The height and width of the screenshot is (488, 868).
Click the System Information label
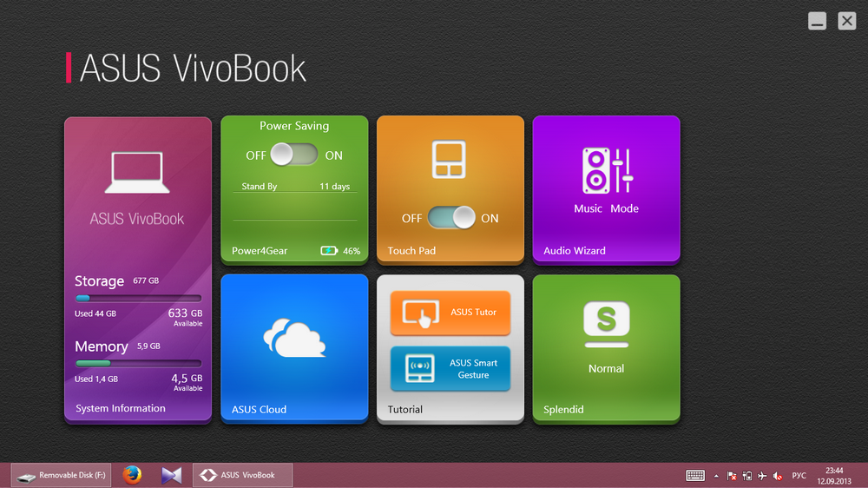click(121, 408)
